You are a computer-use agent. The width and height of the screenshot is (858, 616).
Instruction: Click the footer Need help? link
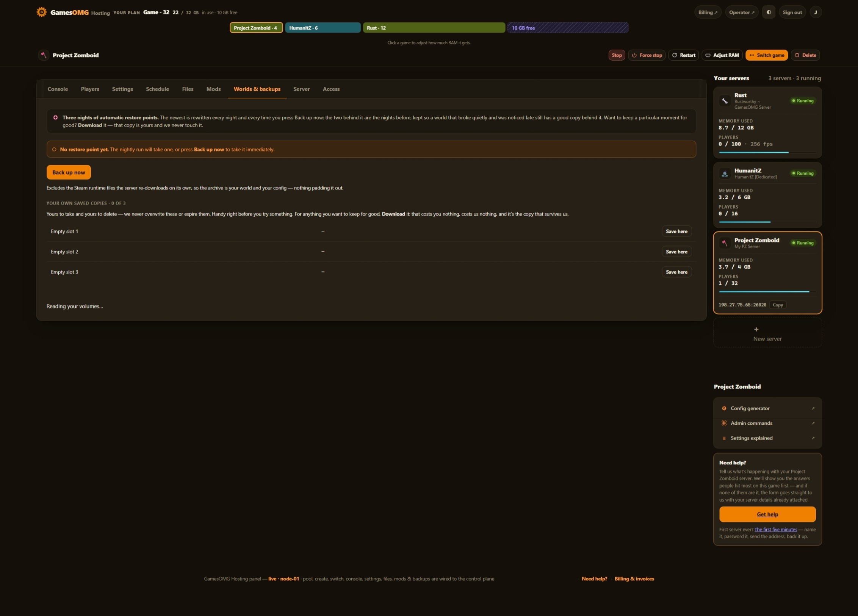[x=594, y=578]
